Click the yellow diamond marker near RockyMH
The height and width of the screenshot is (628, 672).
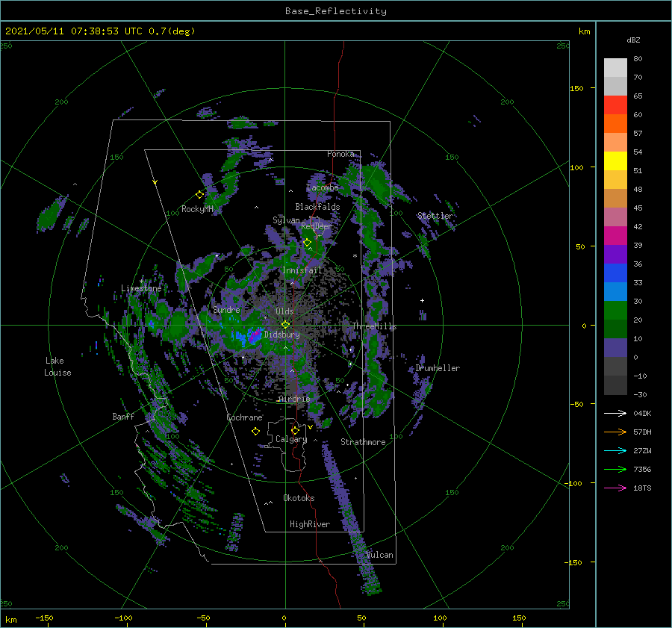point(199,195)
